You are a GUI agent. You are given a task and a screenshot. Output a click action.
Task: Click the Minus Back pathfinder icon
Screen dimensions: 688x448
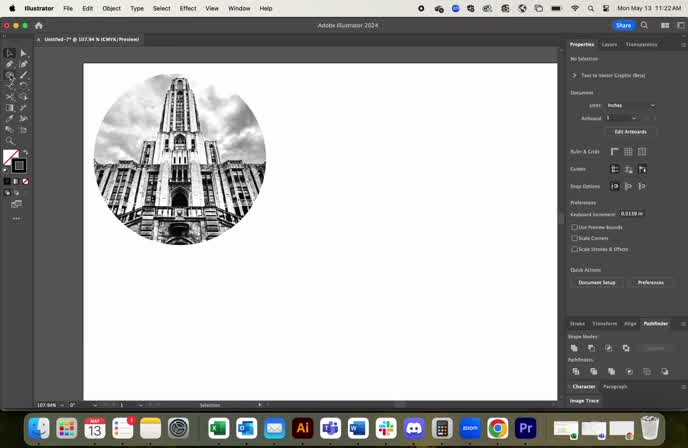pyautogui.click(x=665, y=372)
